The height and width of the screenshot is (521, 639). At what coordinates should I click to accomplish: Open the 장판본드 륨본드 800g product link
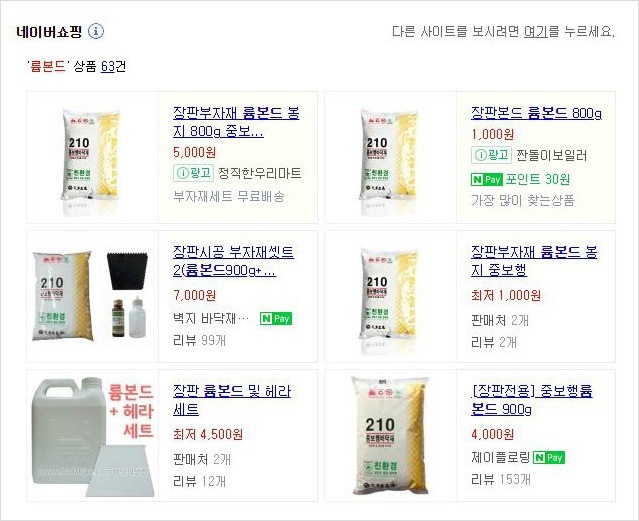coord(536,113)
